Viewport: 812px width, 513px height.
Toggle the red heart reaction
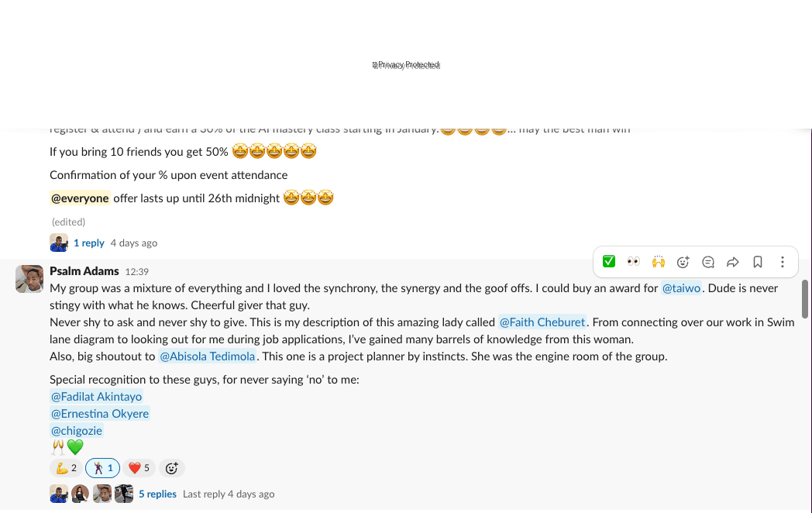coord(139,468)
